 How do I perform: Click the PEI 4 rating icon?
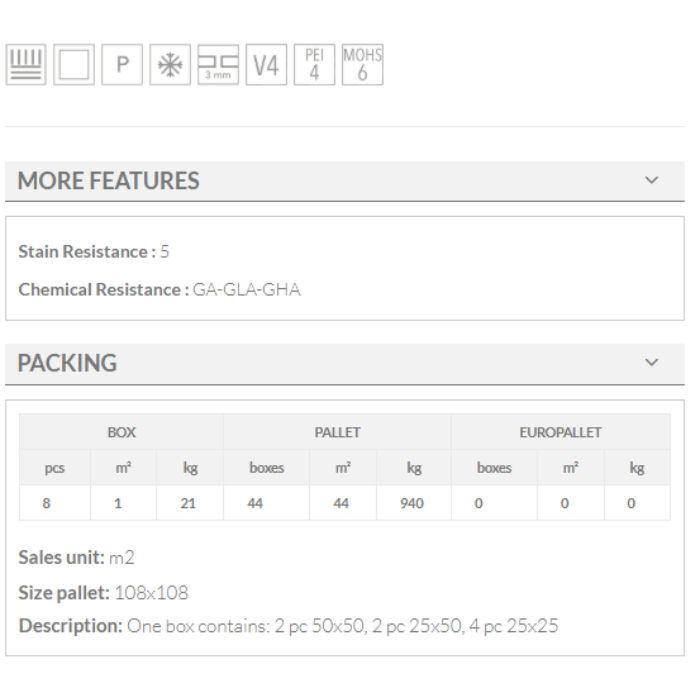314,66
